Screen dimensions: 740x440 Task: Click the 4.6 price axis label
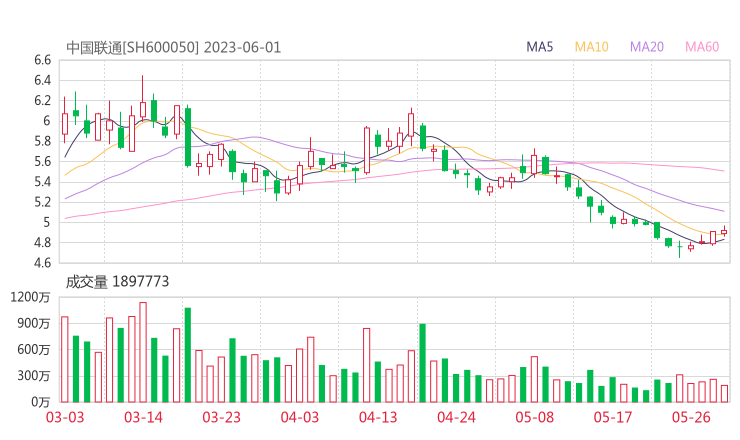[42, 262]
